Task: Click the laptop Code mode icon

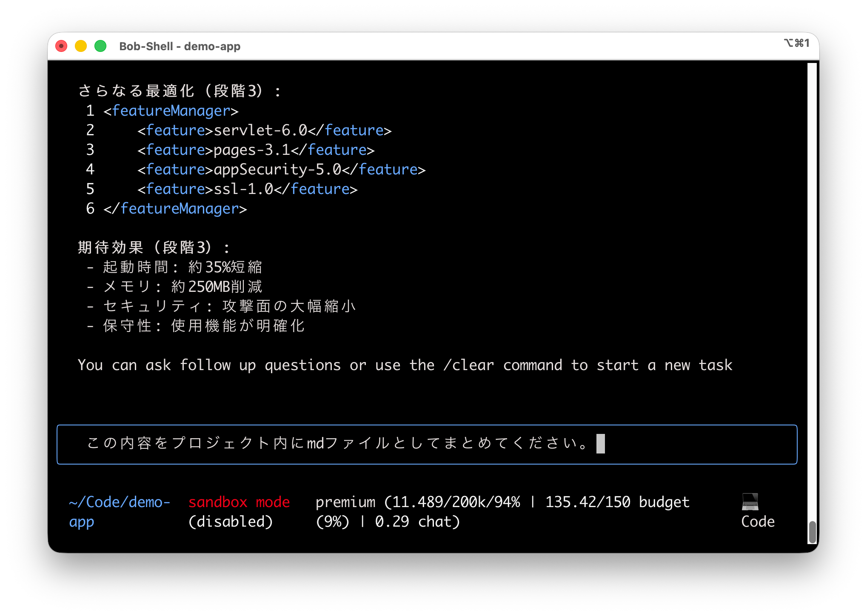Action: [750, 502]
